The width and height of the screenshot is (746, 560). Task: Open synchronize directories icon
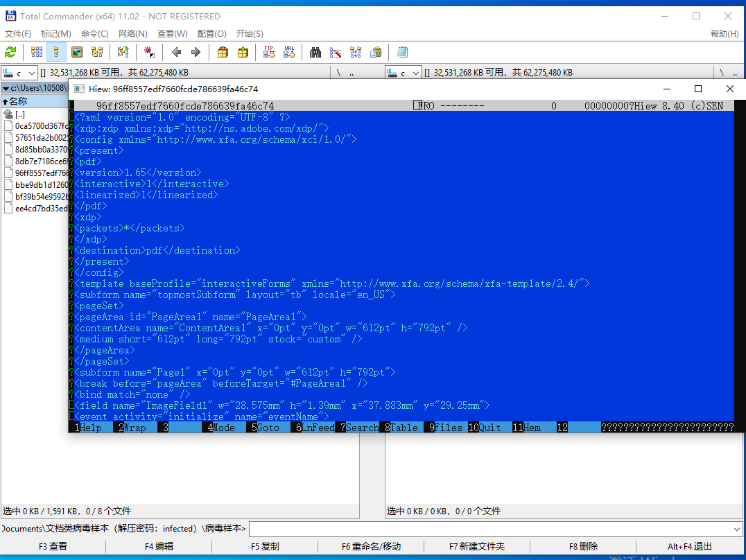point(356,53)
